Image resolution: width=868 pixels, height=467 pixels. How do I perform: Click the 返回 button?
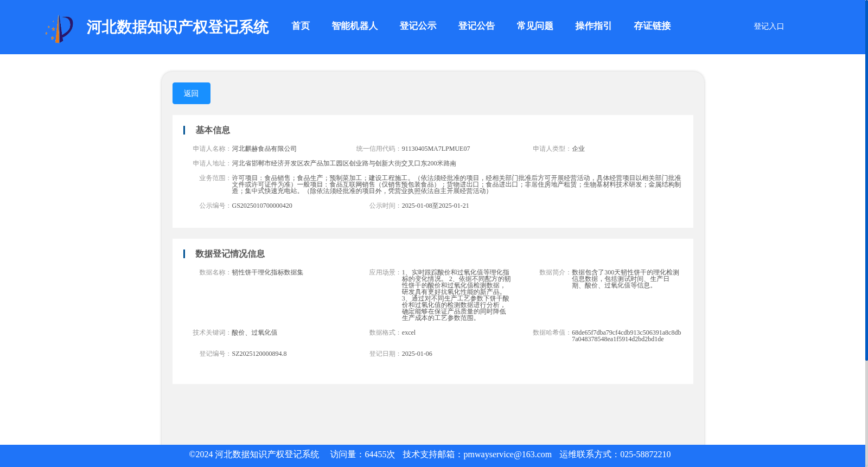(192, 93)
